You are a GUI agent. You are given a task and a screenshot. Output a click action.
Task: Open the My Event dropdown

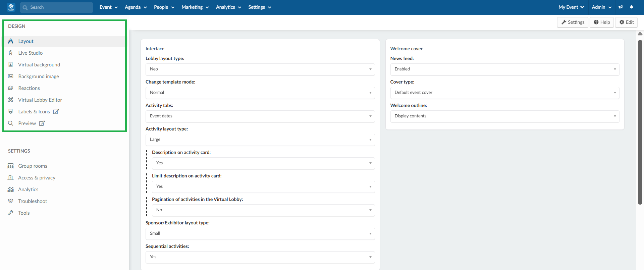click(x=572, y=7)
